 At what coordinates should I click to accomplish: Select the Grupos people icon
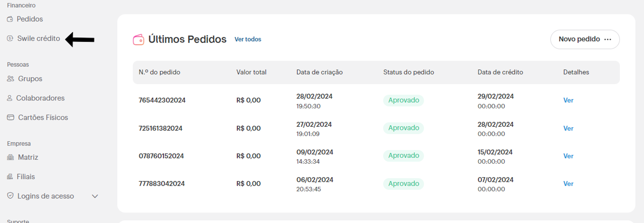(x=11, y=79)
